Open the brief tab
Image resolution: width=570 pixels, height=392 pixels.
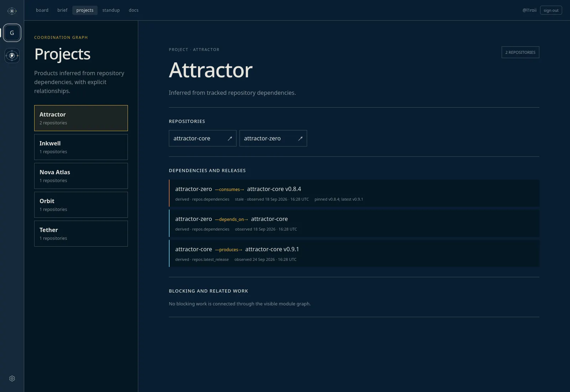tap(62, 10)
